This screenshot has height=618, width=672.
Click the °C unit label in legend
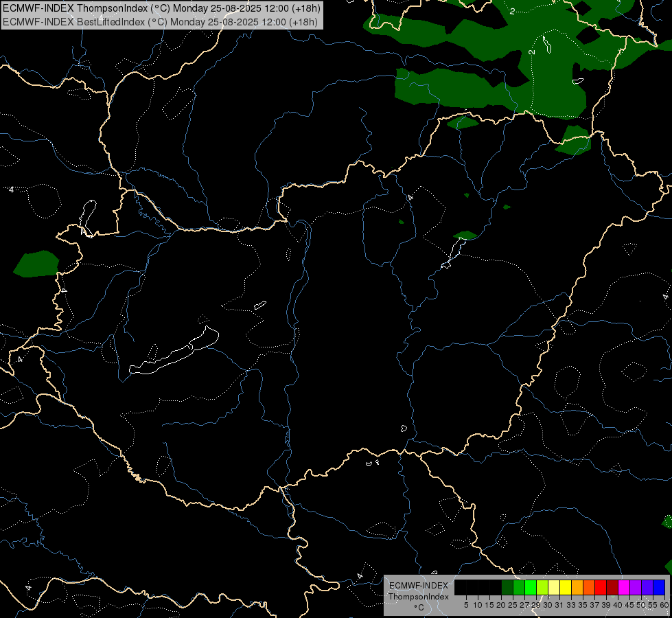419,608
